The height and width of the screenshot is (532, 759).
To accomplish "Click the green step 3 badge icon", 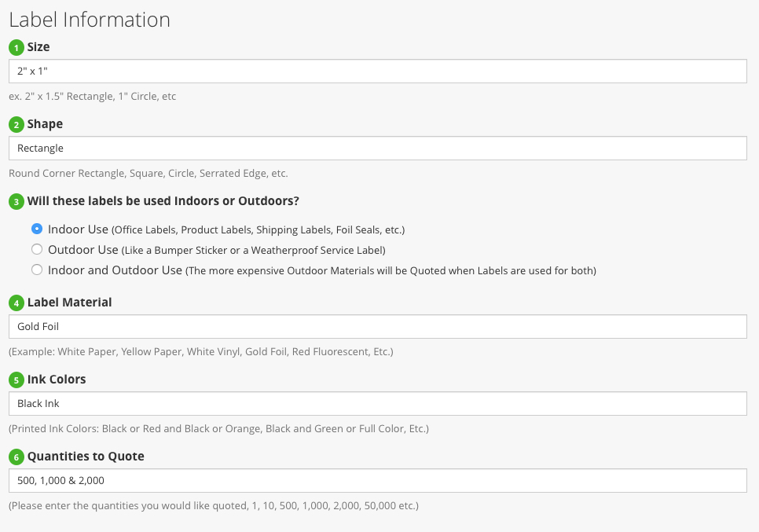I will coord(16,202).
